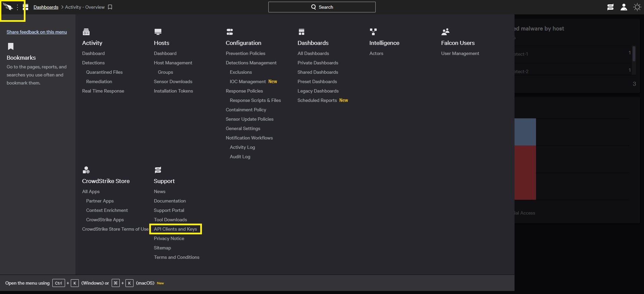Open Scheduled Reports

[x=317, y=100]
